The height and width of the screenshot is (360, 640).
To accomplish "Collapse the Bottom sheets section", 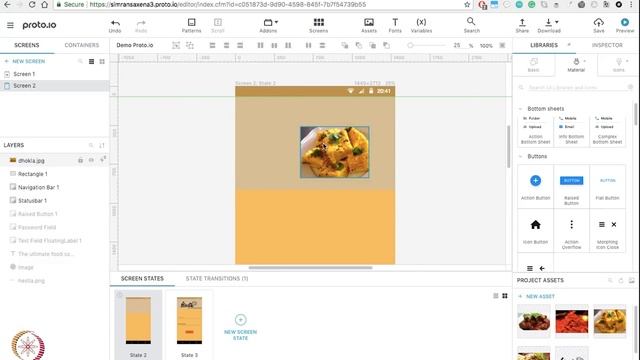I will pos(520,109).
